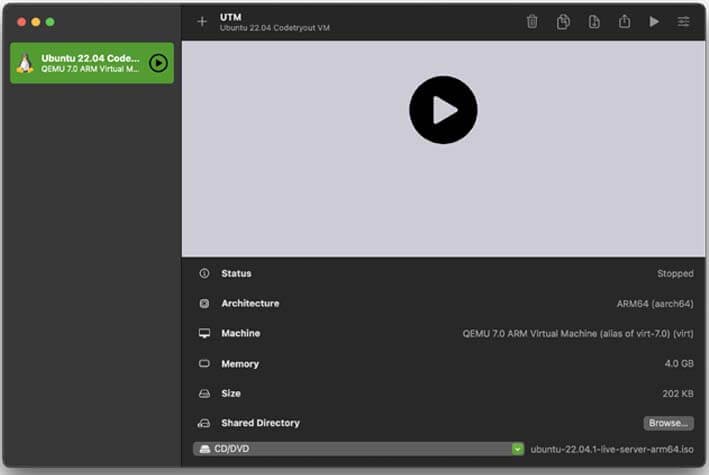The width and height of the screenshot is (709, 475).
Task: Click the '202 KB' size value
Action: 678,394
